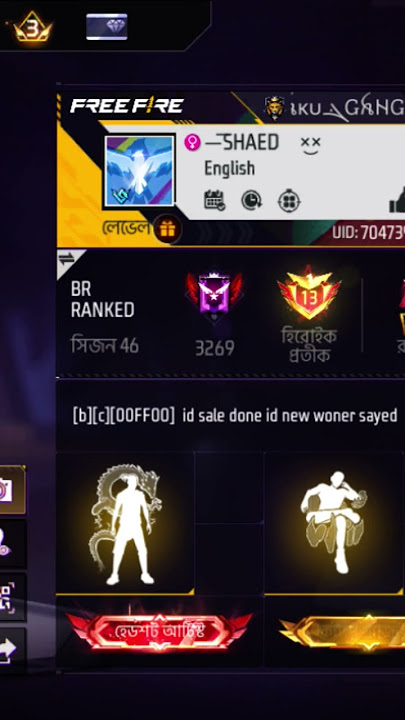The image size is (405, 720).
Task: Tap the thumbs-up like icon
Action: click(397, 201)
